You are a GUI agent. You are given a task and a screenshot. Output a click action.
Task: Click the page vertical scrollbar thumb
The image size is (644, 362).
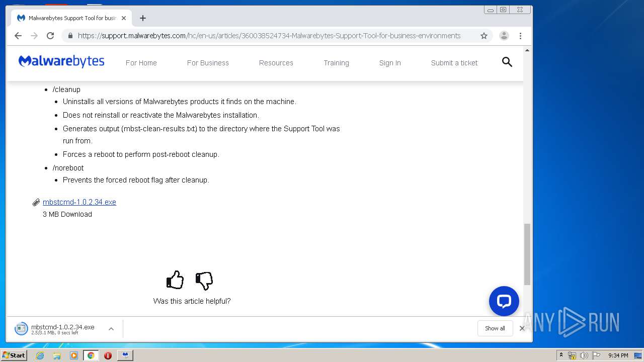(x=527, y=254)
